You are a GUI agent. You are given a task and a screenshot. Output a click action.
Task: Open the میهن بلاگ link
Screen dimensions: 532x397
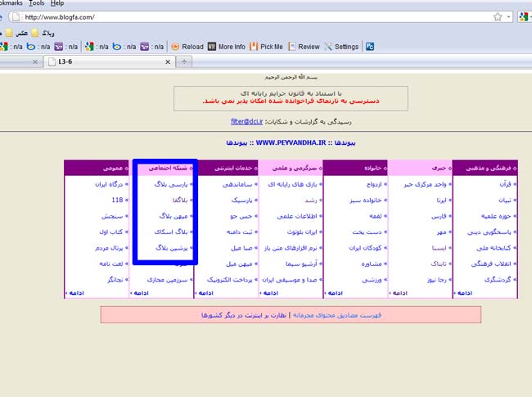174,216
